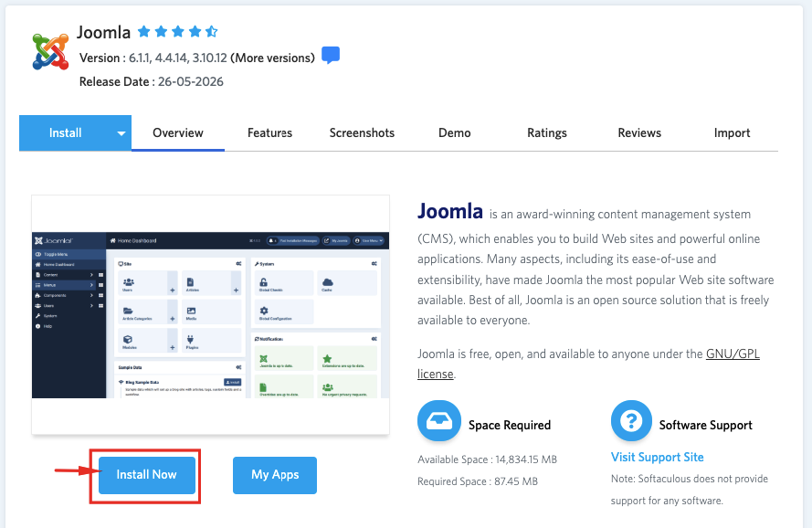The height and width of the screenshot is (528, 812).
Task: Expand the Install dropdown arrow
Action: tap(121, 133)
